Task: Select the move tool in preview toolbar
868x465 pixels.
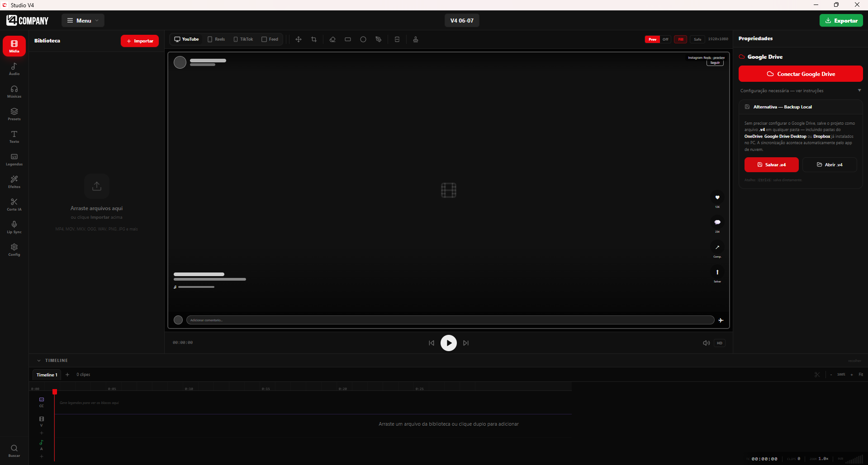Action: coord(299,39)
